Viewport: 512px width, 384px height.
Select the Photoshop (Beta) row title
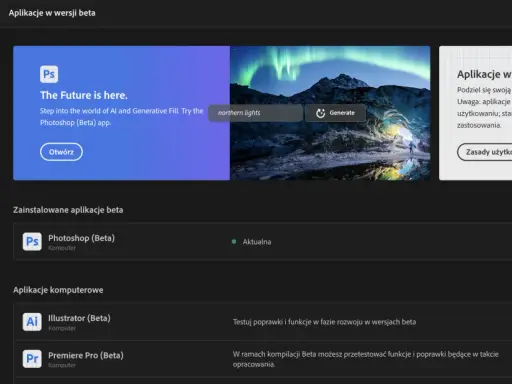81,238
